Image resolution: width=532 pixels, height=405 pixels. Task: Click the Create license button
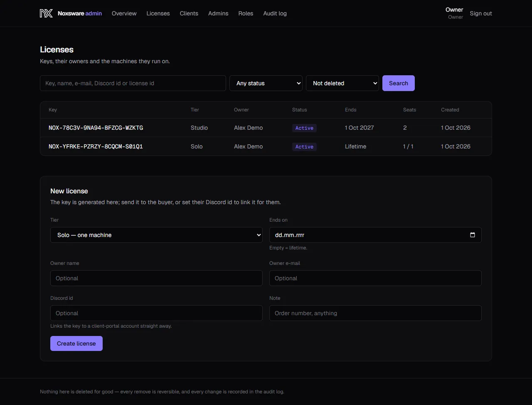(76, 343)
